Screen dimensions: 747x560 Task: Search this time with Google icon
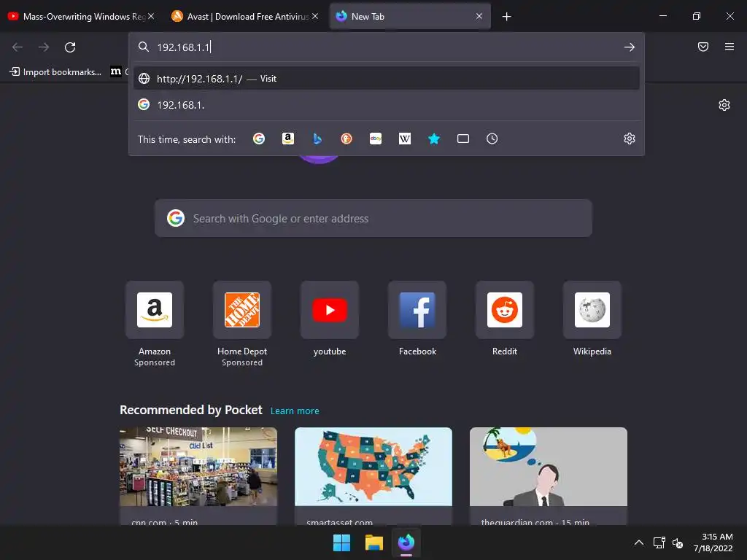click(259, 139)
